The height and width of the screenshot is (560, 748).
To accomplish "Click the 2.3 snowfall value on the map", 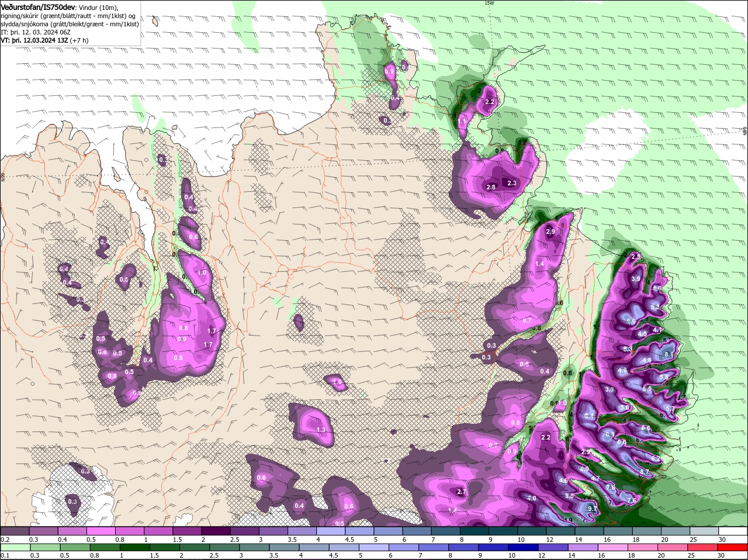I will [x=512, y=183].
